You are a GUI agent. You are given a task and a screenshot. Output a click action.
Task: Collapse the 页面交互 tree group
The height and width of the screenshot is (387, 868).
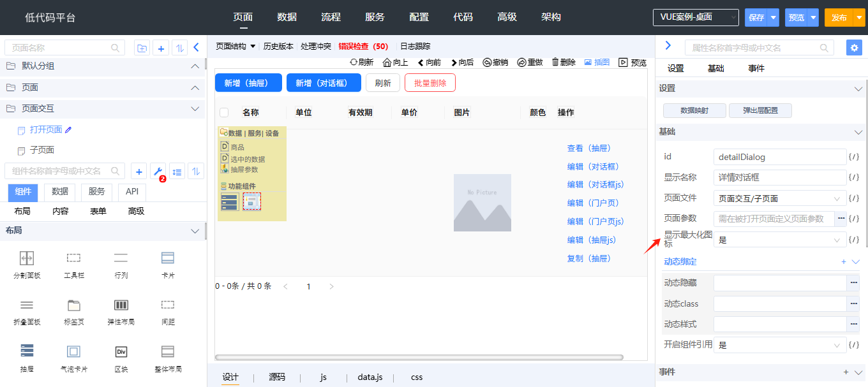pos(195,109)
